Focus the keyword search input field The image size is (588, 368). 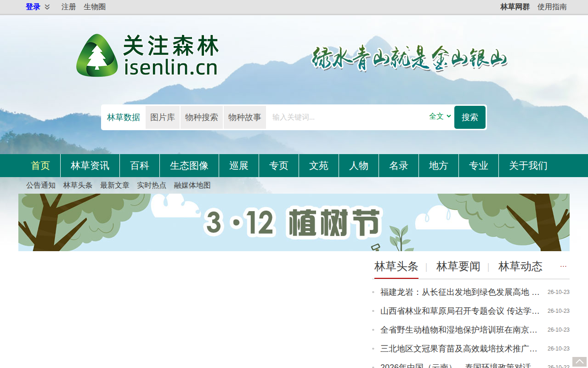[347, 117]
